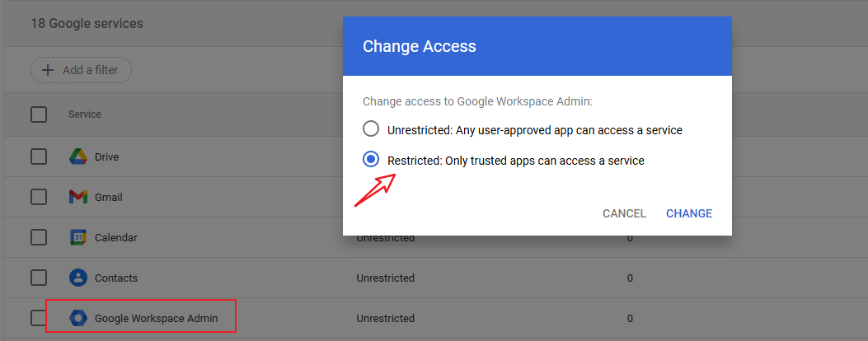The height and width of the screenshot is (341, 868).
Task: Select the Unrestricted access radio button
Action: 371,129
